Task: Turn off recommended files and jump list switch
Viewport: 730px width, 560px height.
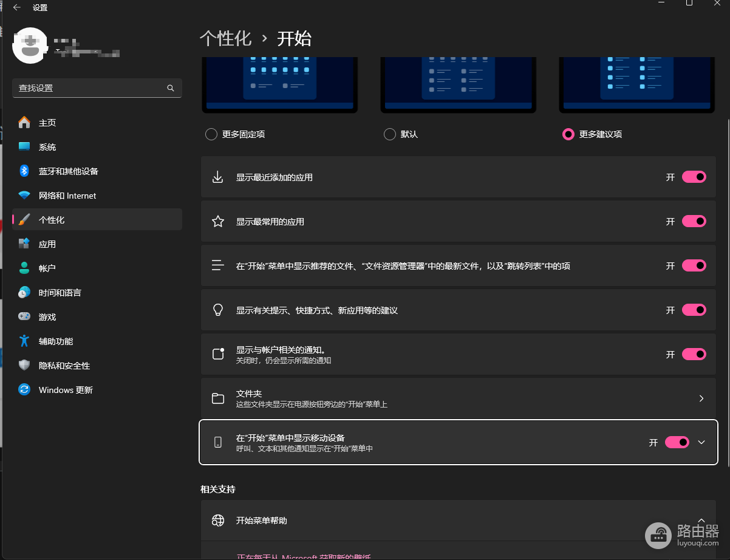Action: pos(694,266)
